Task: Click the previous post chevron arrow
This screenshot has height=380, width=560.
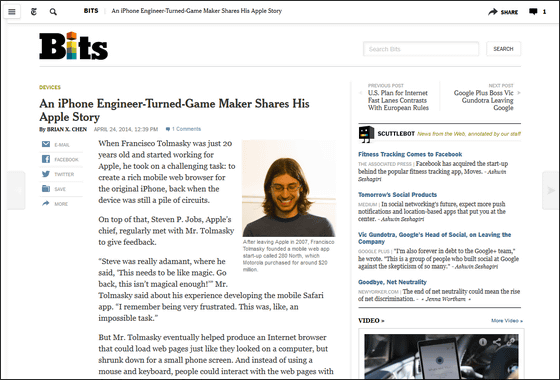Action: (x=361, y=93)
